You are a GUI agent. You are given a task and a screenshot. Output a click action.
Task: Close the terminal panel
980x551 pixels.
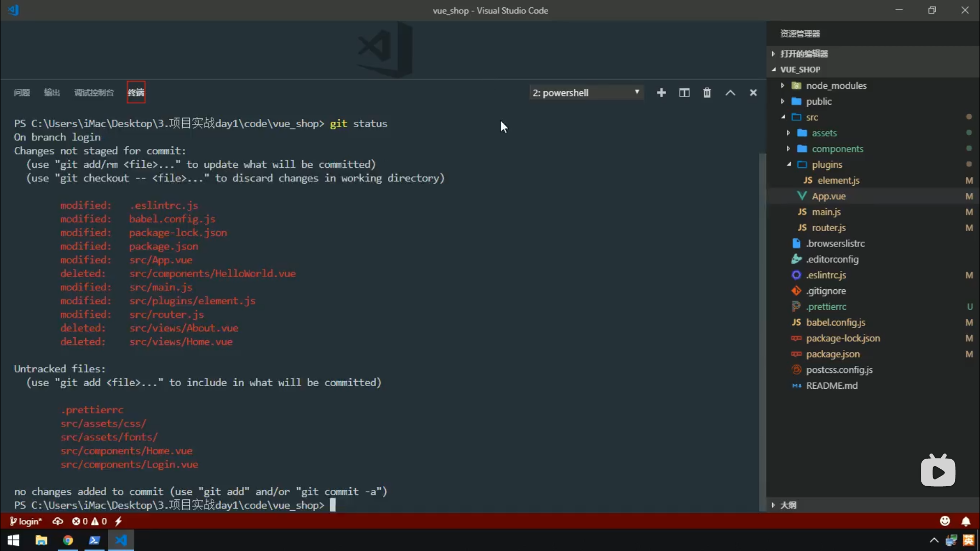click(753, 92)
